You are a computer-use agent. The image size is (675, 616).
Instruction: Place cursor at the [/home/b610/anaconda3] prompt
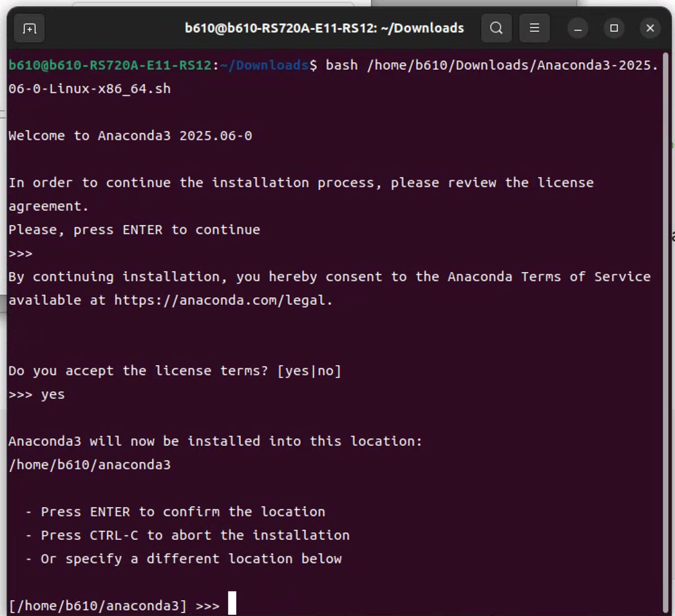pyautogui.click(x=231, y=603)
